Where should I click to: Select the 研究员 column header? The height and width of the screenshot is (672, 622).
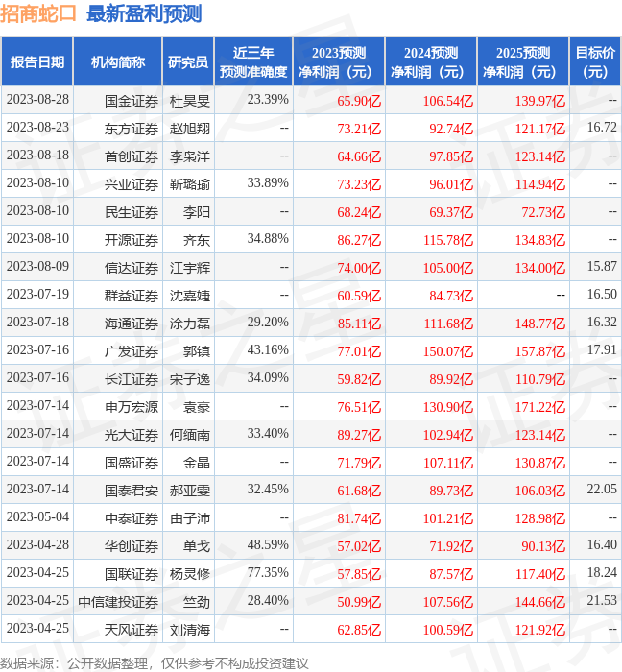(x=188, y=62)
